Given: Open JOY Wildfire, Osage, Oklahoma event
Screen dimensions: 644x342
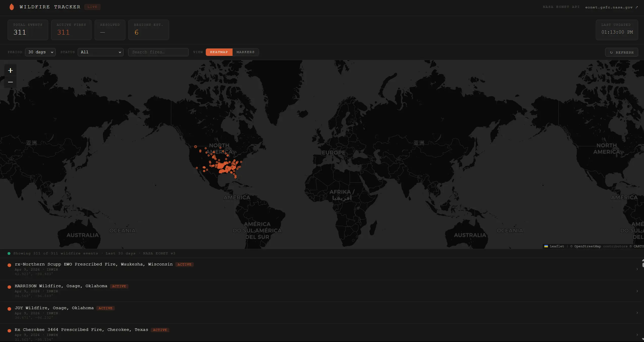Looking at the screenshot, I should (320, 313).
